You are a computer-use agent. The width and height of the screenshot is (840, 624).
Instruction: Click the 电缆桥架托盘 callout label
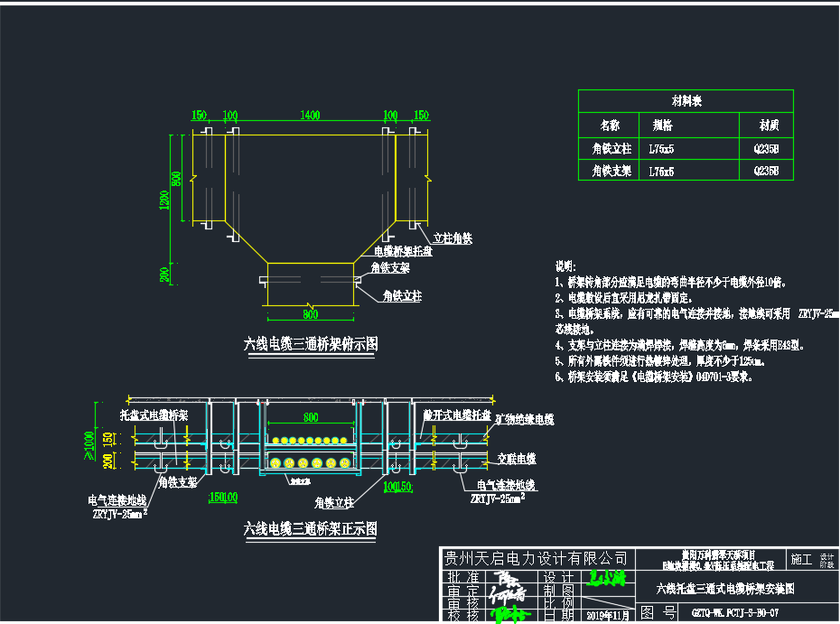(x=403, y=251)
